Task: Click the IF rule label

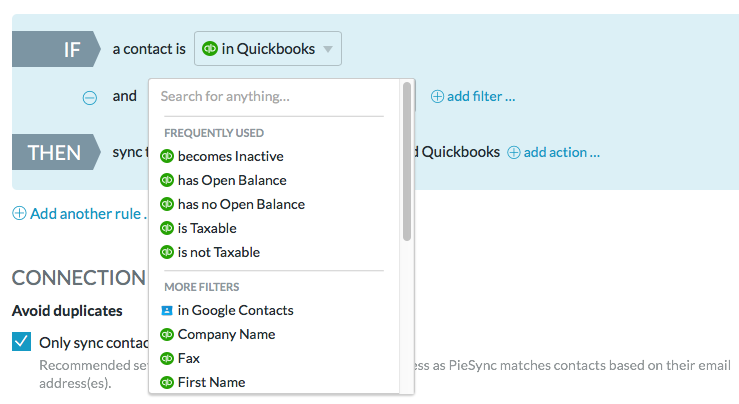Action: point(57,49)
